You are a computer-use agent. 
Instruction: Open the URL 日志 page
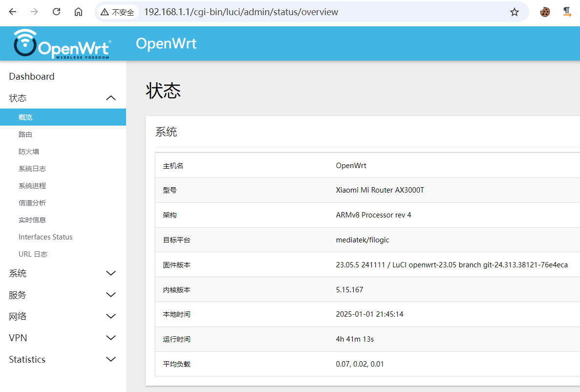click(33, 254)
